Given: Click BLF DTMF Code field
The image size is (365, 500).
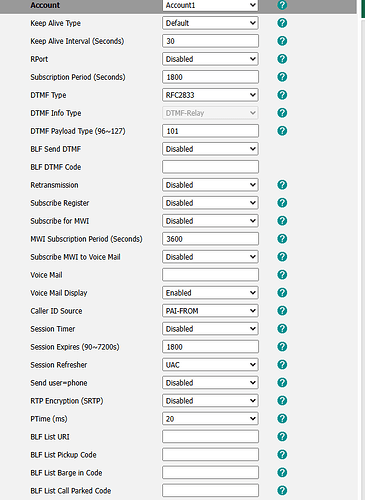Looking at the screenshot, I should (210, 167).
